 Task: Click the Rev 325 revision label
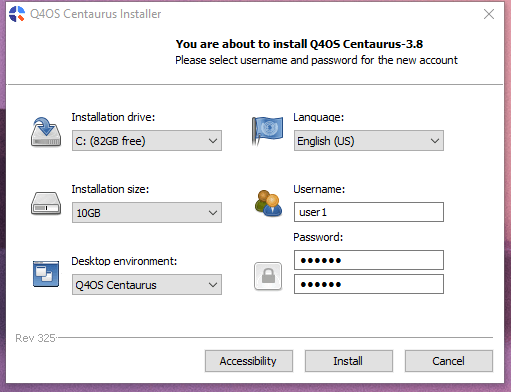point(35,338)
